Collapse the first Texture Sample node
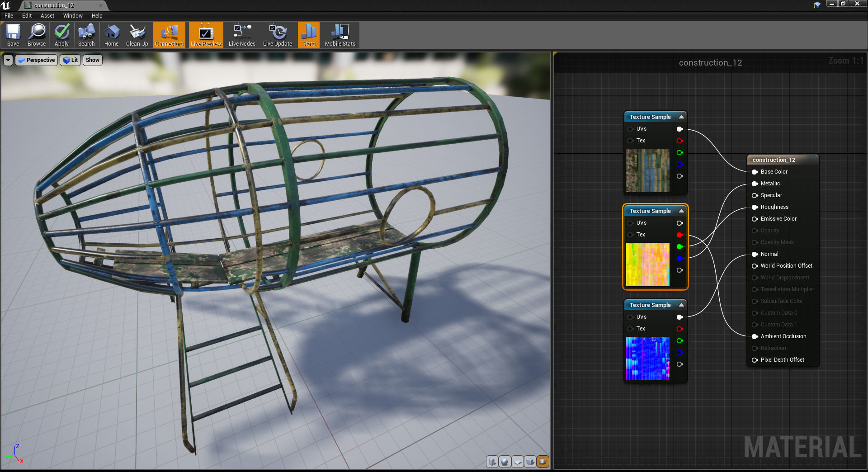This screenshot has height=472, width=868. click(x=681, y=117)
